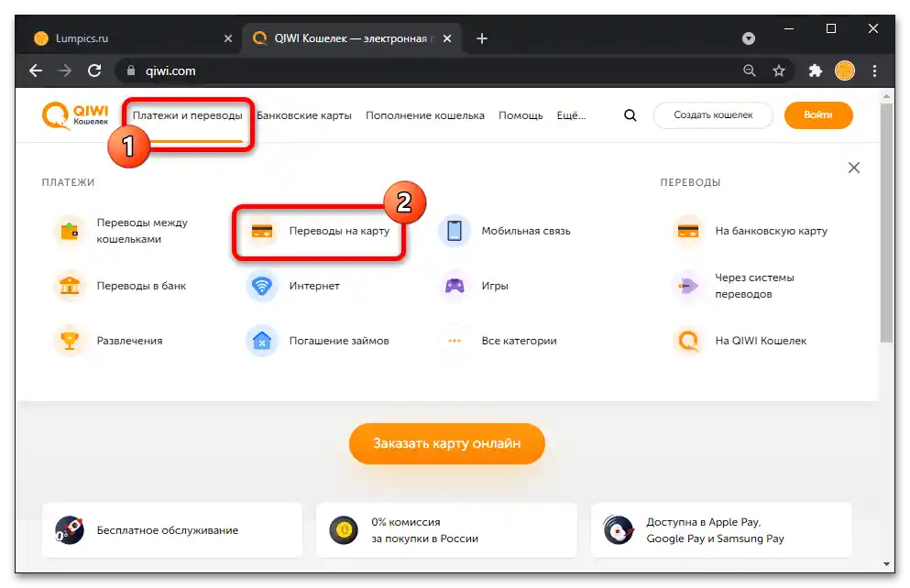Viewport: 910px width, 588px height.
Task: Open the Игры payments link
Action: [495, 286]
